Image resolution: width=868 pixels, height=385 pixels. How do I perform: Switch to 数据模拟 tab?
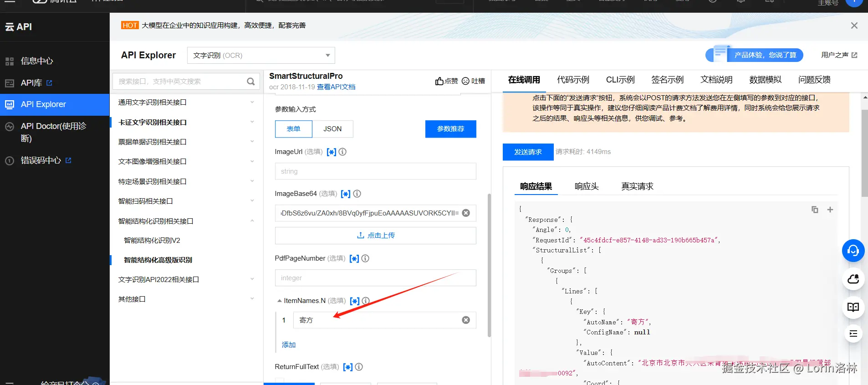click(765, 80)
